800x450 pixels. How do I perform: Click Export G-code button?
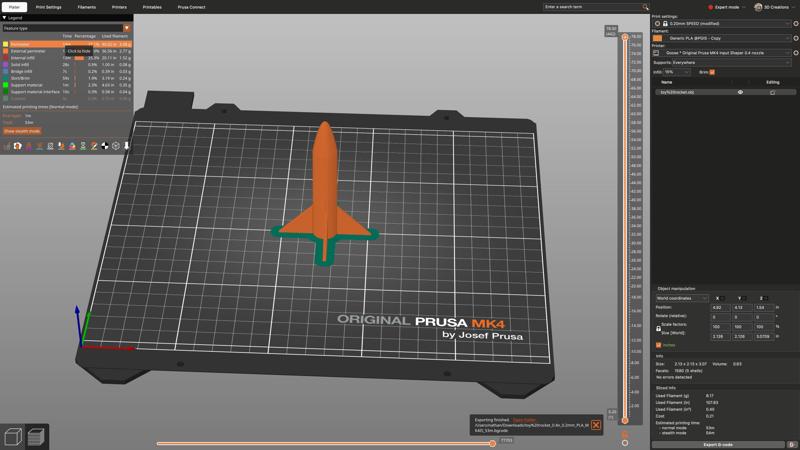point(718,445)
